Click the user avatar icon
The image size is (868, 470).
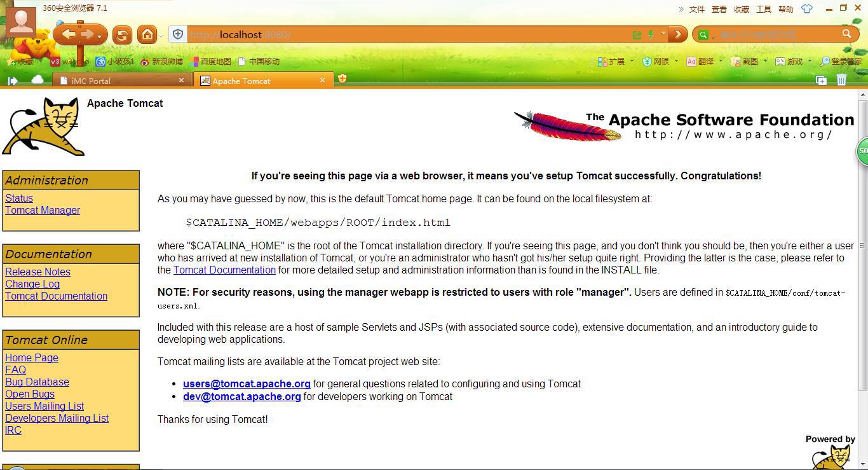(x=20, y=22)
